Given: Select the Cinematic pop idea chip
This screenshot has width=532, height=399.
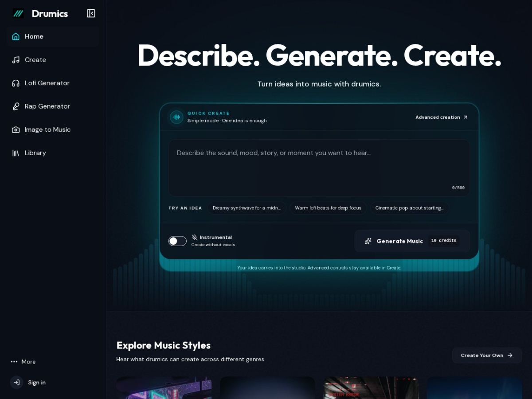Looking at the screenshot, I should [x=409, y=208].
